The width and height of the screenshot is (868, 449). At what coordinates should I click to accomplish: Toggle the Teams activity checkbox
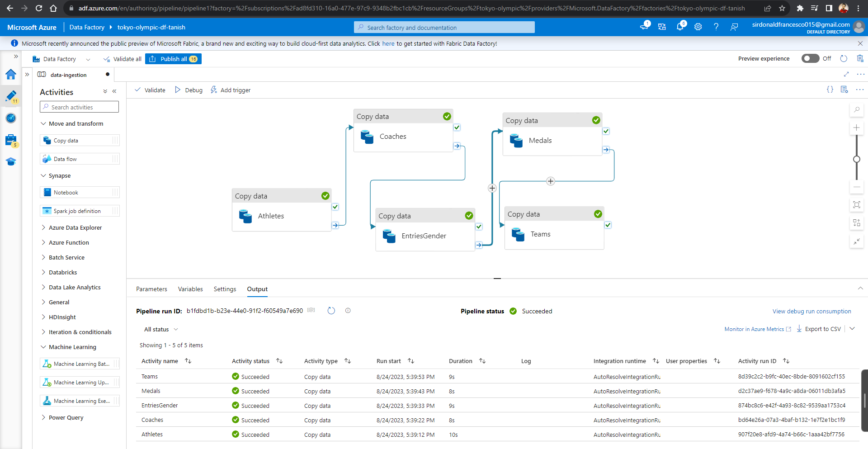(608, 225)
